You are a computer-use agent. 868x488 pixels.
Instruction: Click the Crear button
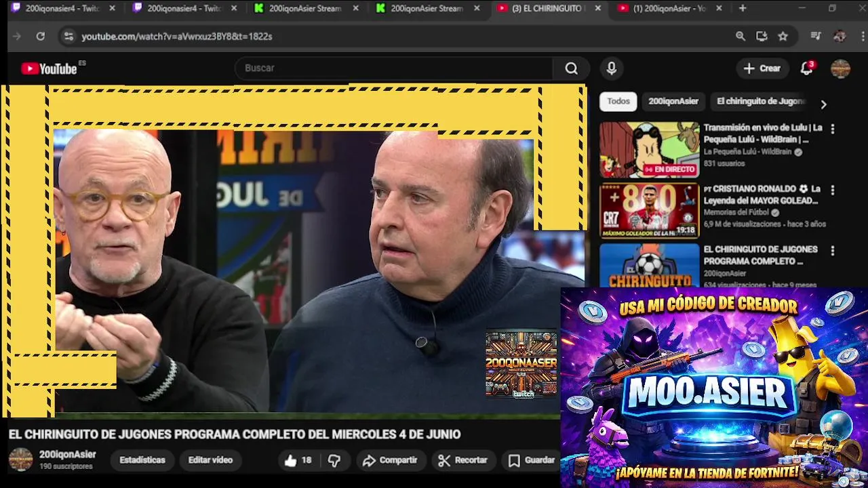[762, 68]
